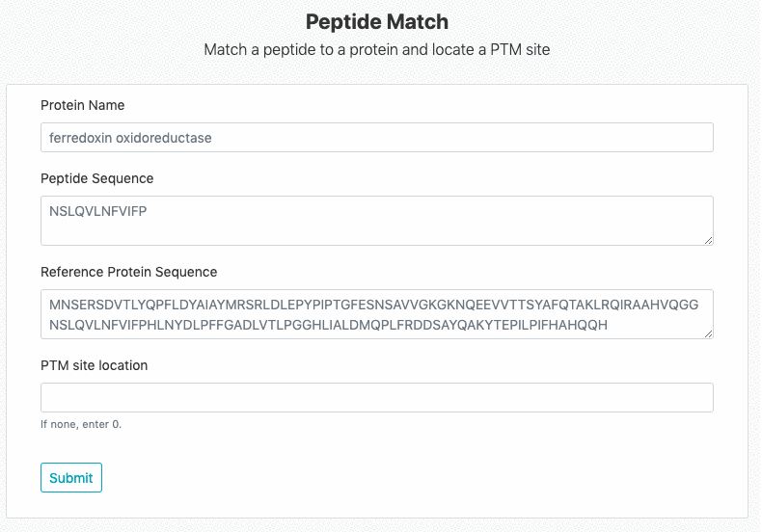Screen dimensions: 762x532
Task: Click the "Protein Name" label
Action: (82, 105)
